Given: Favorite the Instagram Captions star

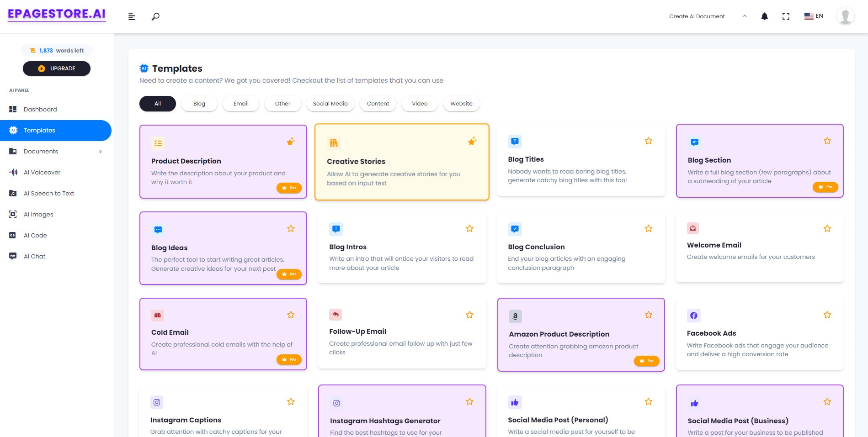Looking at the screenshot, I should (x=291, y=402).
